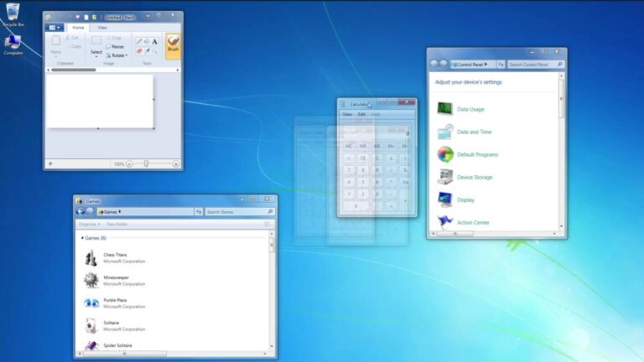644x362 pixels.
Task: Select the Date and Time text
Action: [474, 132]
